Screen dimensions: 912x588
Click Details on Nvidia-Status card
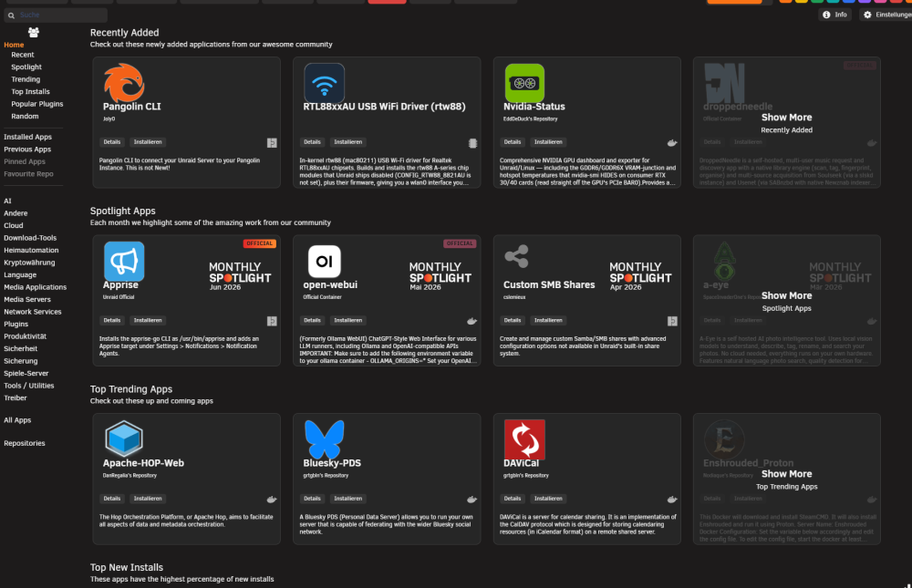click(513, 142)
